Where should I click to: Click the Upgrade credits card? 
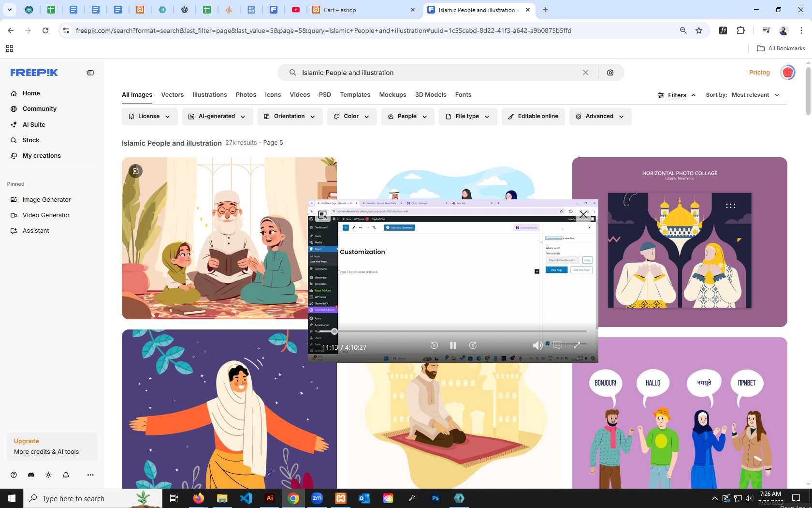click(x=52, y=446)
